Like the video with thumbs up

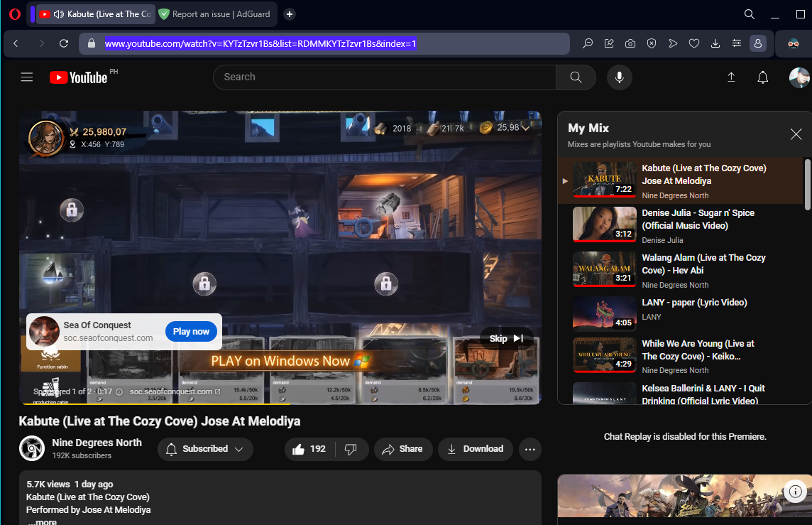click(309, 449)
